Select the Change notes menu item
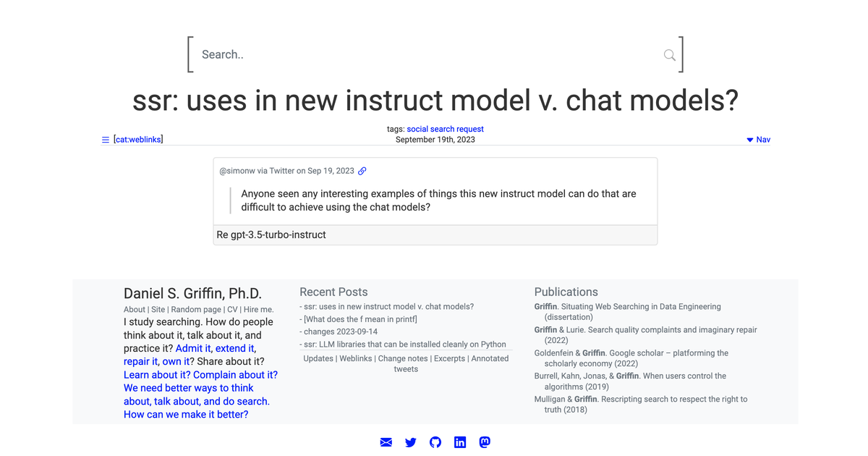Image resolution: width=868 pixels, height=456 pixels. tap(403, 358)
